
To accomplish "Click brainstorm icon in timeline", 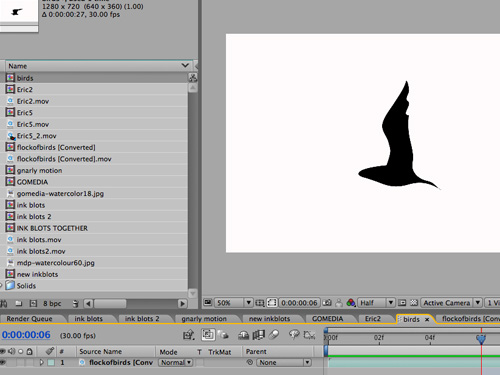I will click(x=294, y=334).
